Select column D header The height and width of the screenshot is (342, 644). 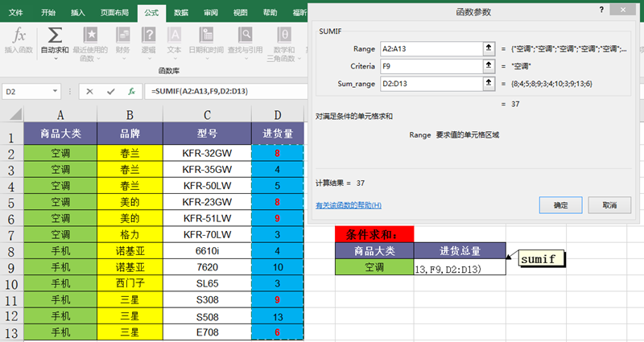coord(278,114)
